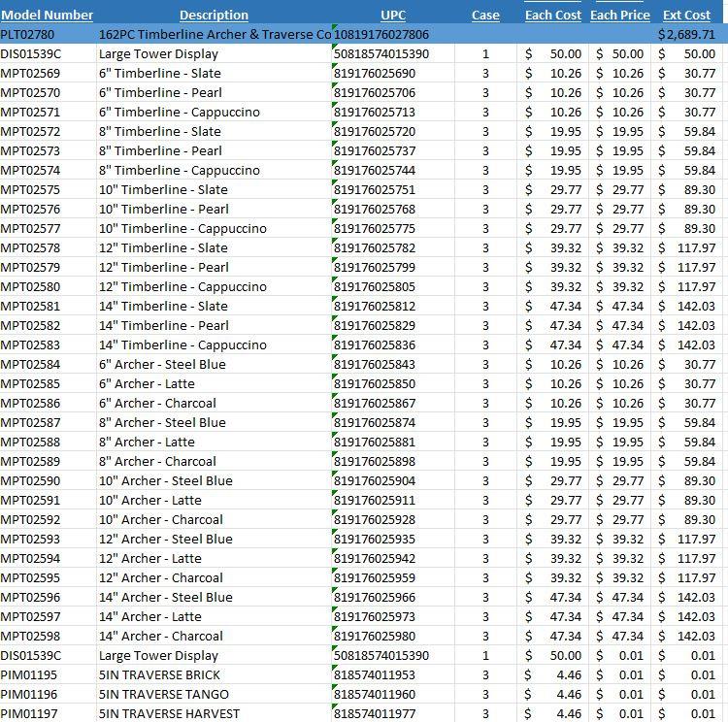The image size is (728, 722).
Task: Click the Each Price column header
Action: (620, 15)
